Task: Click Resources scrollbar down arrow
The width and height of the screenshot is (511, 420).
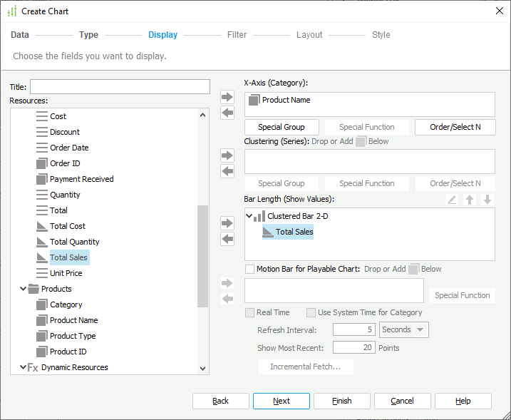Action: click(x=202, y=369)
